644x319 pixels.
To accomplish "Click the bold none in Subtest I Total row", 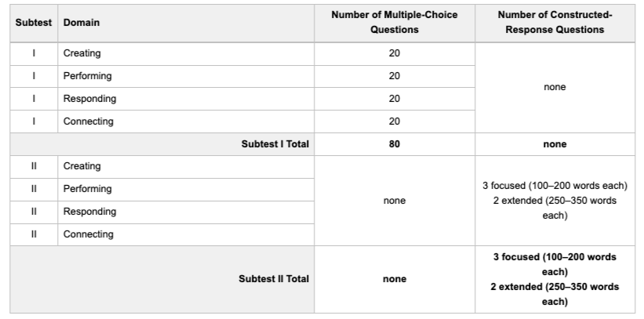I will coord(555,144).
